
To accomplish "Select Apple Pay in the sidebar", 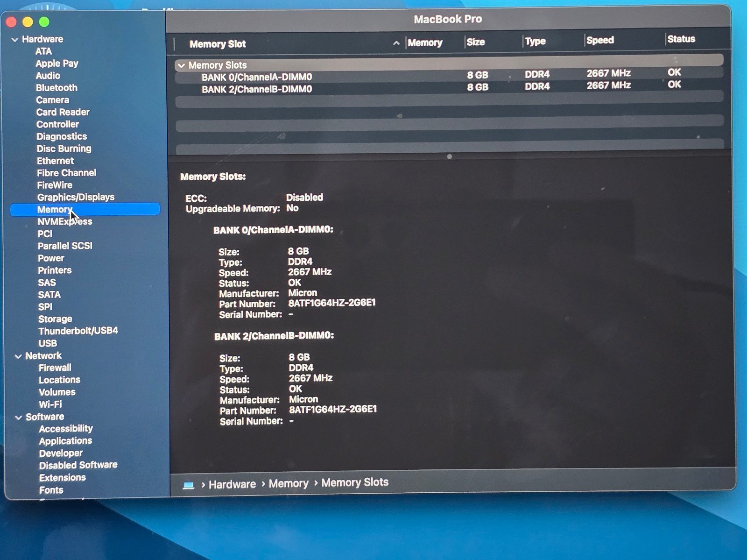I will 57,64.
